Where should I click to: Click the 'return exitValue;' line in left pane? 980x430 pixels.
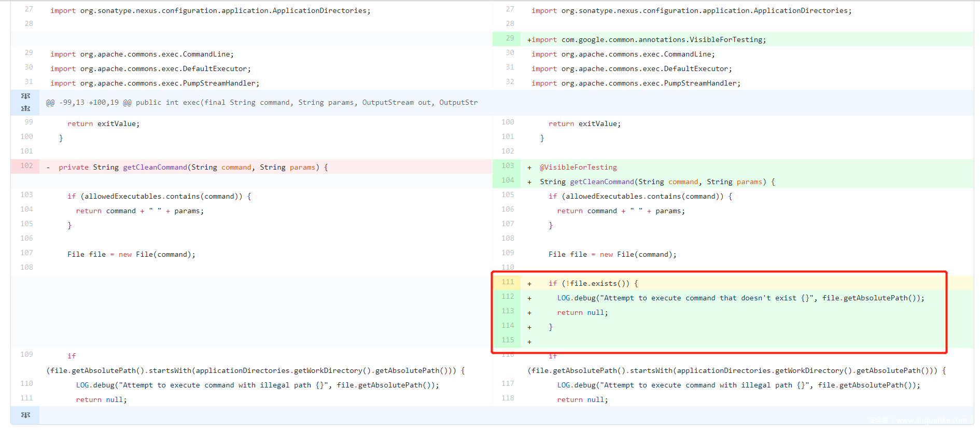(103, 124)
